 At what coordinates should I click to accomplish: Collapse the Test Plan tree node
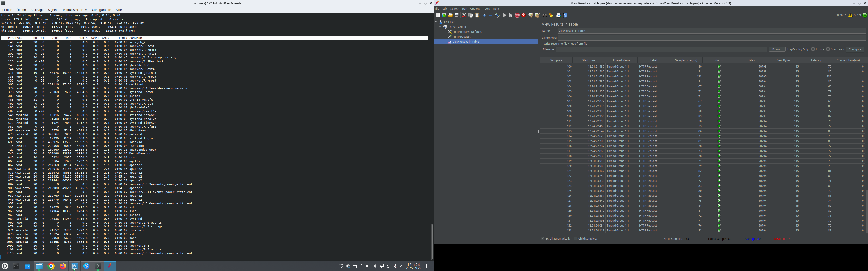coord(436,22)
